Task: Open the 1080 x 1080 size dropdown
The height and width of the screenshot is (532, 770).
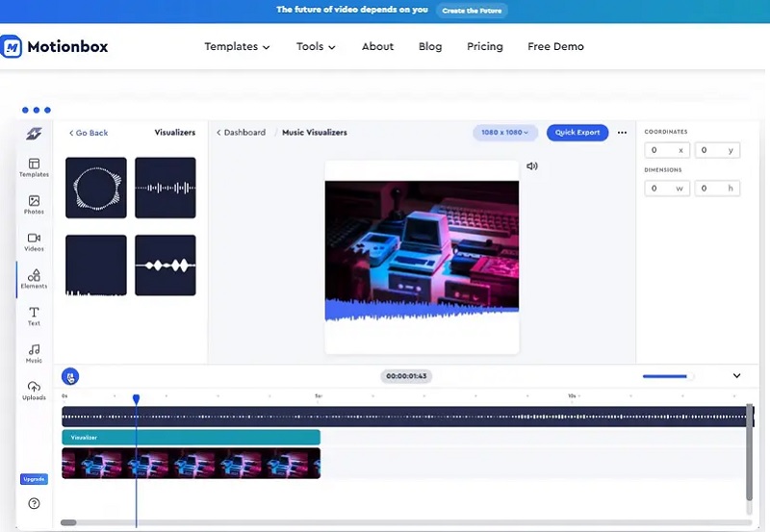Action: [505, 133]
